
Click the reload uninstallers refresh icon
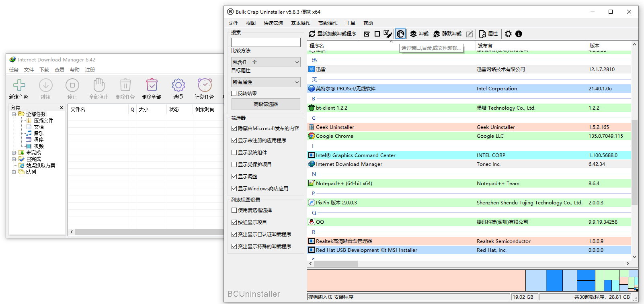click(x=312, y=34)
